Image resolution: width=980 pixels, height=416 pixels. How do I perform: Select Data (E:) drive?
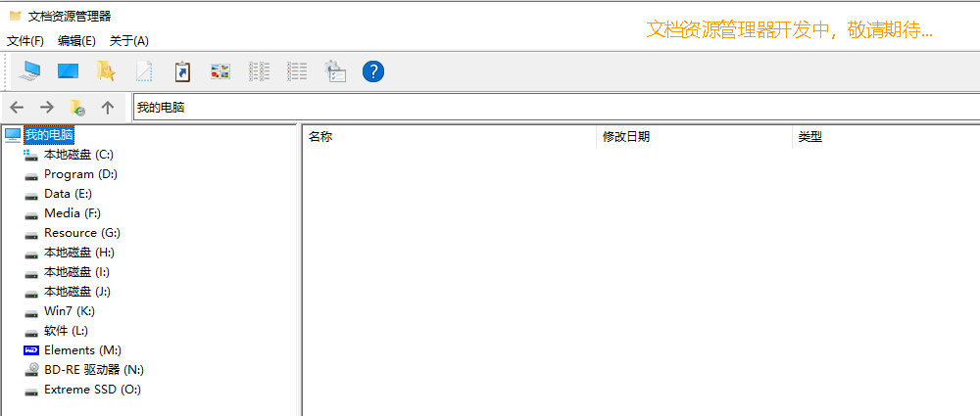pyautogui.click(x=69, y=194)
